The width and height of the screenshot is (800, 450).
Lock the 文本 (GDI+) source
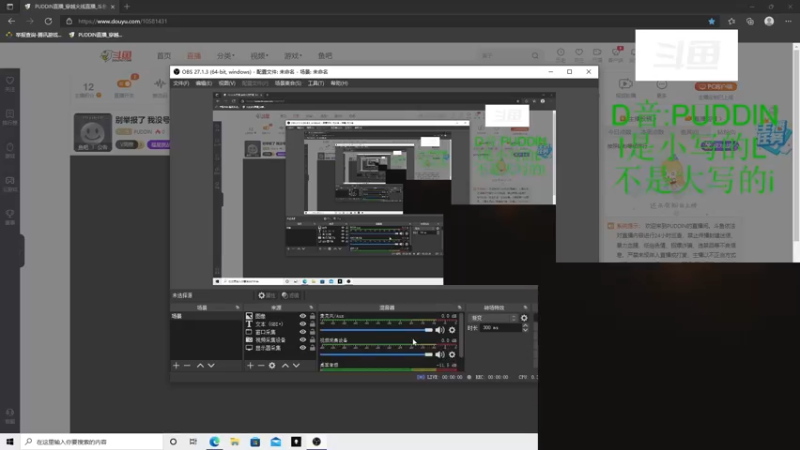point(312,324)
